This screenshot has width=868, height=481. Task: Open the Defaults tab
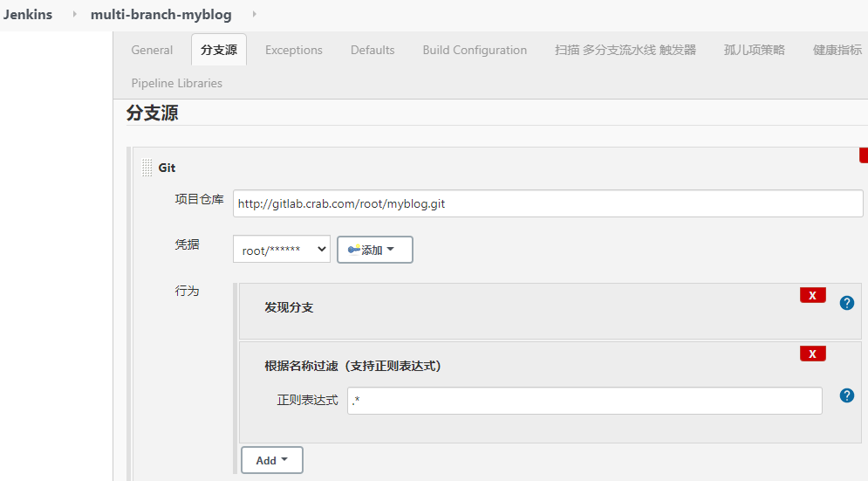372,50
